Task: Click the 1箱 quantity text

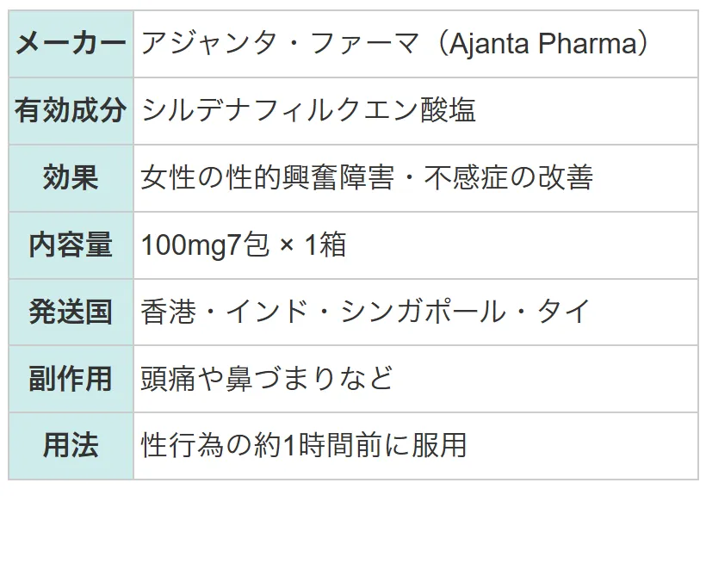Action: tap(325, 244)
